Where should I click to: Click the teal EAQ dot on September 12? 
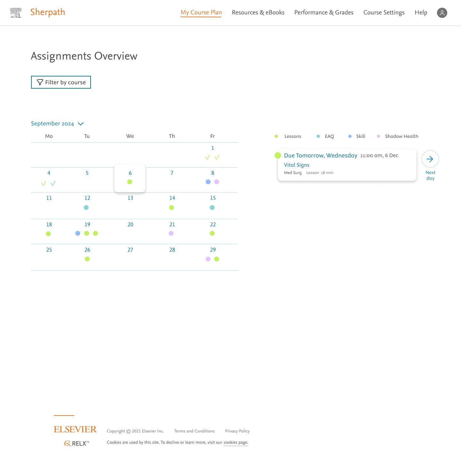click(86, 208)
